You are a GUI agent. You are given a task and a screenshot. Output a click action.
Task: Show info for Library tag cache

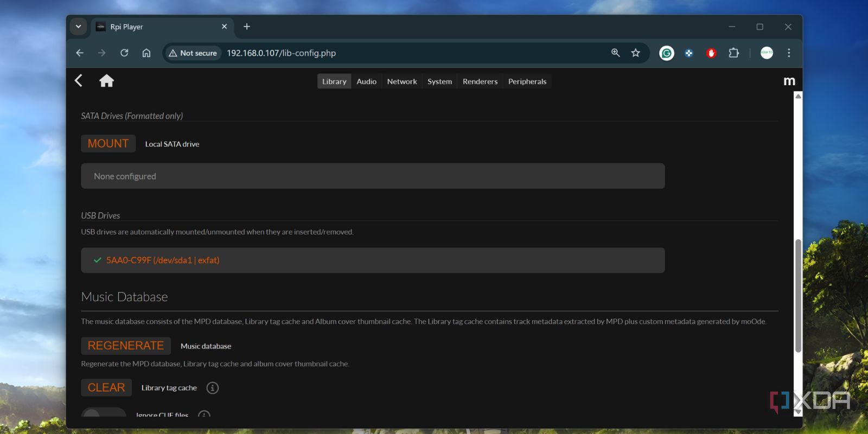point(213,388)
